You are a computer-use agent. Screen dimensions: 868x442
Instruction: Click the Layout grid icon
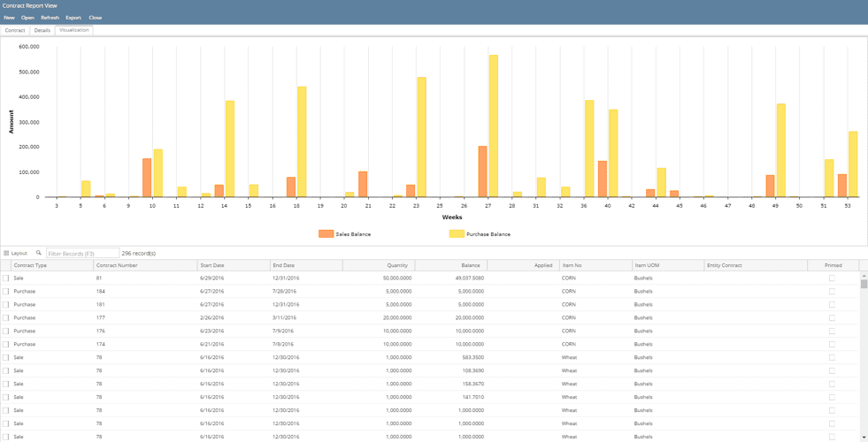click(6, 254)
